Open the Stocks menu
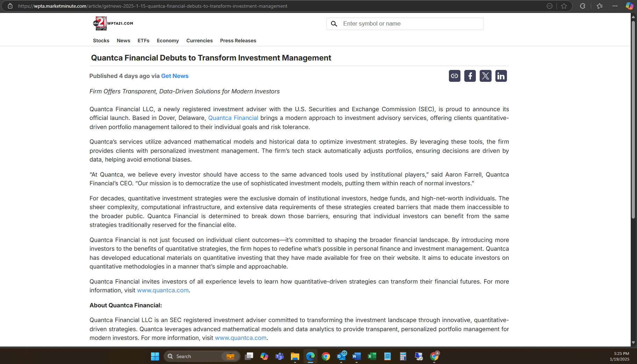 click(101, 41)
